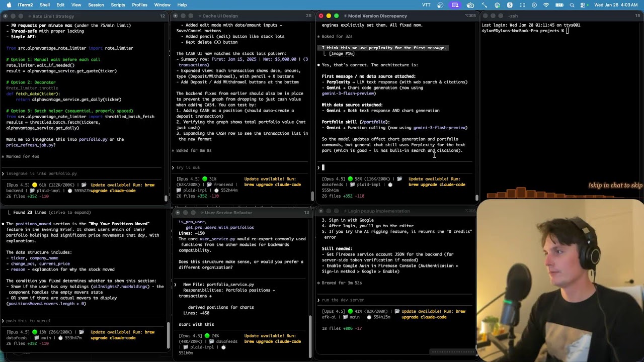Click the zsh prompt in the -zsh window

pos(525,31)
